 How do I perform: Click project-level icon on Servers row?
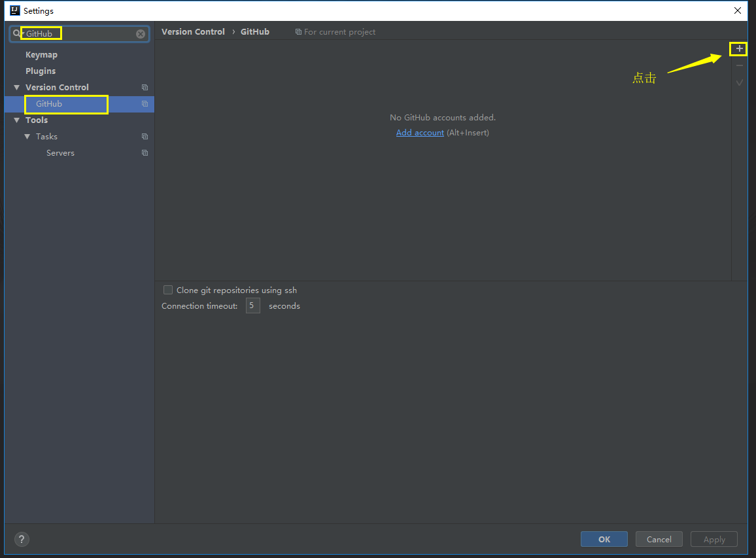coord(145,153)
